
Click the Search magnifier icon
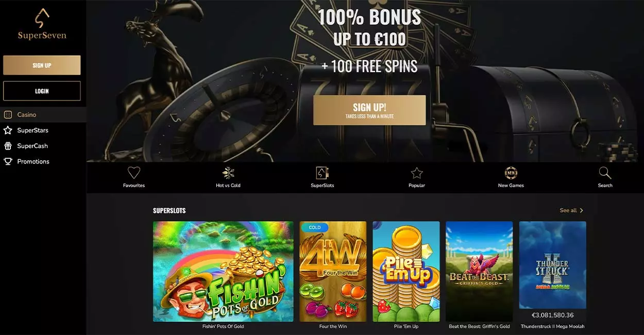click(x=605, y=173)
